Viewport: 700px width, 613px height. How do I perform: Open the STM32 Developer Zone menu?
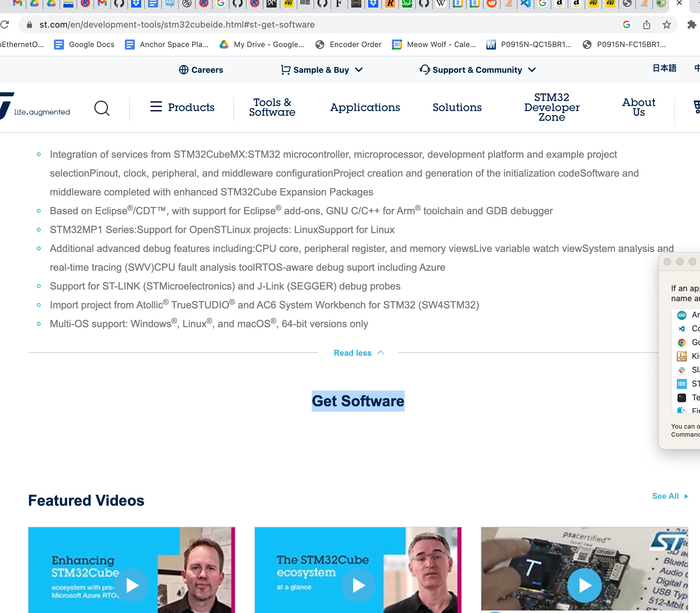(x=552, y=107)
